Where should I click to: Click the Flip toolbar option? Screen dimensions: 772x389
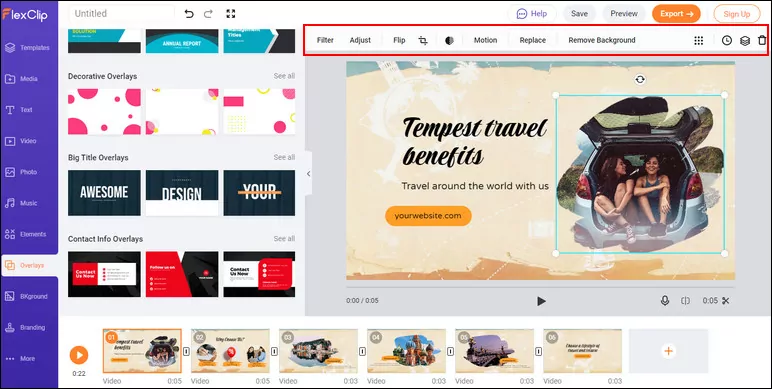(399, 40)
